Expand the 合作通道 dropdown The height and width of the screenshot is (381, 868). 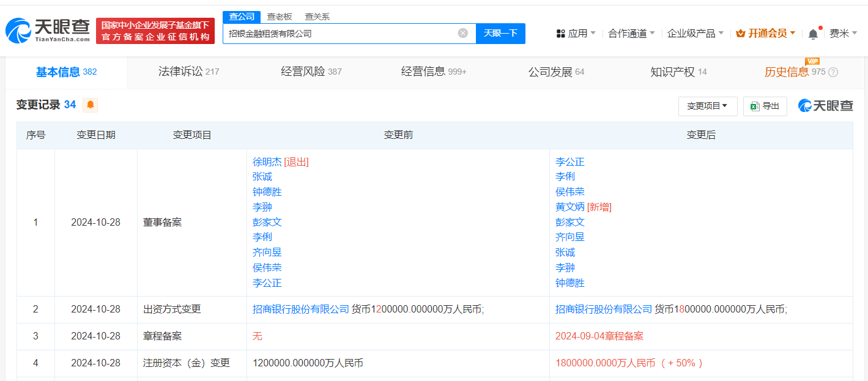tap(631, 34)
